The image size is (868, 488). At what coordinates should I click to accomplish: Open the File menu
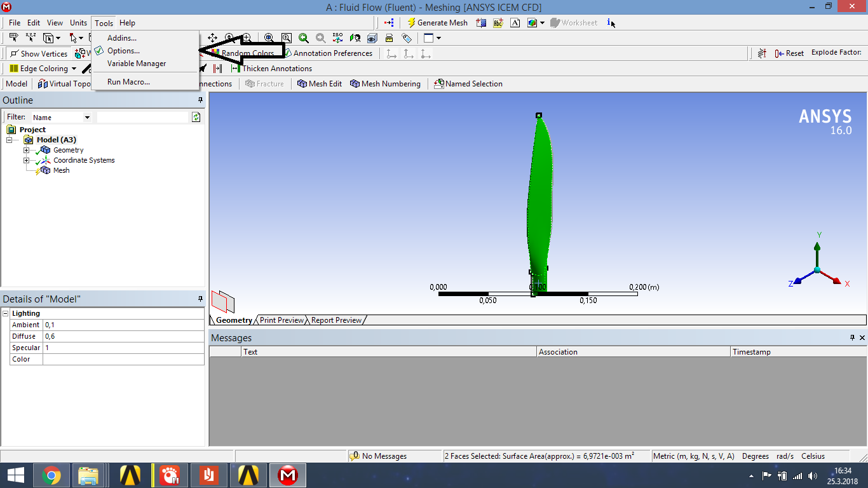(x=15, y=23)
